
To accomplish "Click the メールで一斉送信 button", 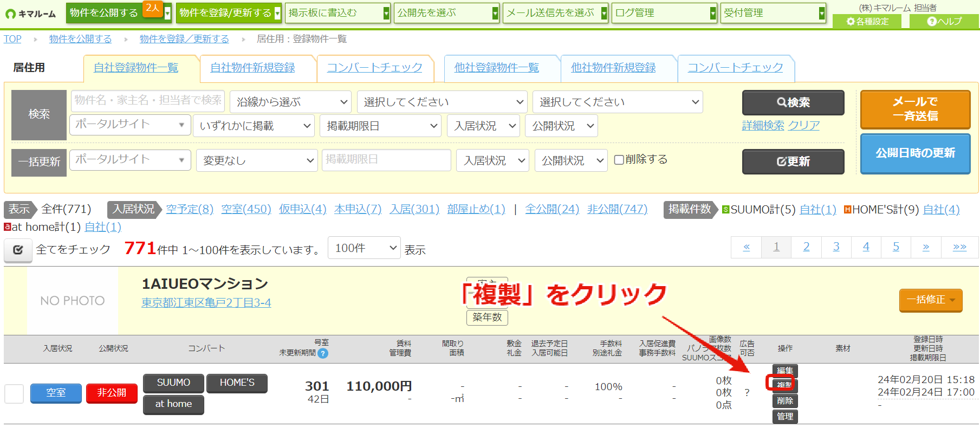I will (915, 109).
